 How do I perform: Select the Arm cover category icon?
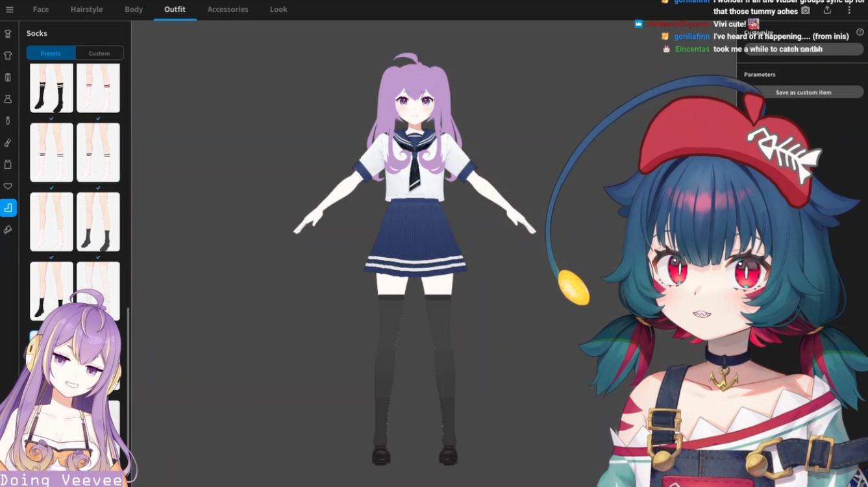(8, 143)
